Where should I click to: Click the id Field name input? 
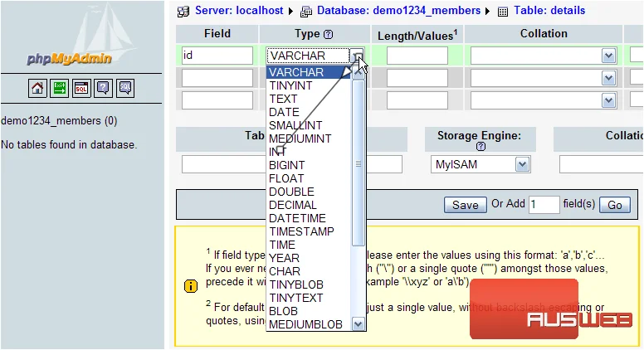[217, 56]
